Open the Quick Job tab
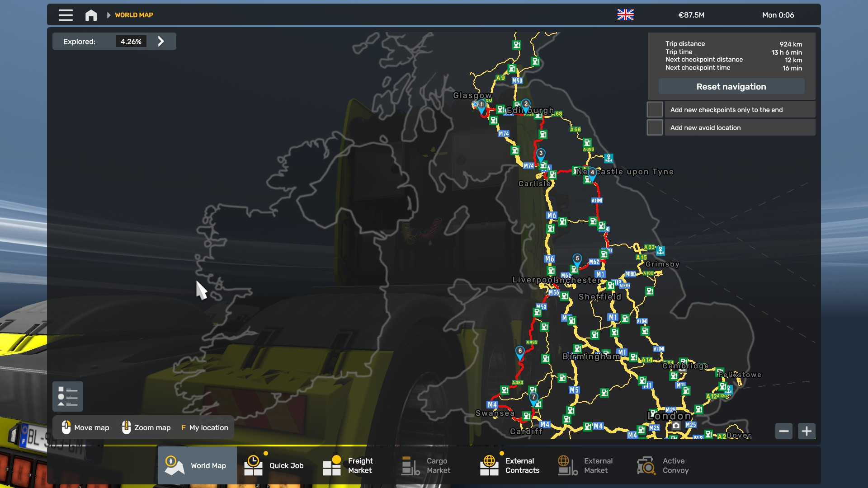 click(275, 465)
